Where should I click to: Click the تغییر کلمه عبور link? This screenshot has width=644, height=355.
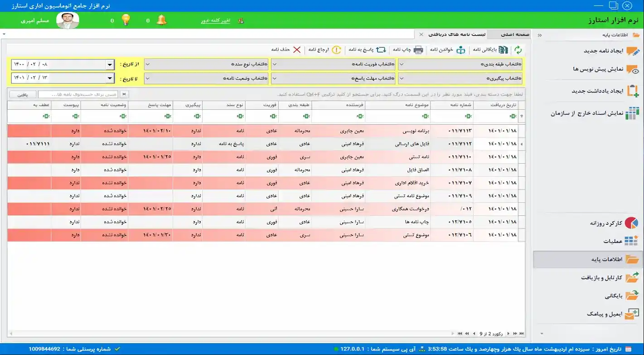click(x=215, y=21)
